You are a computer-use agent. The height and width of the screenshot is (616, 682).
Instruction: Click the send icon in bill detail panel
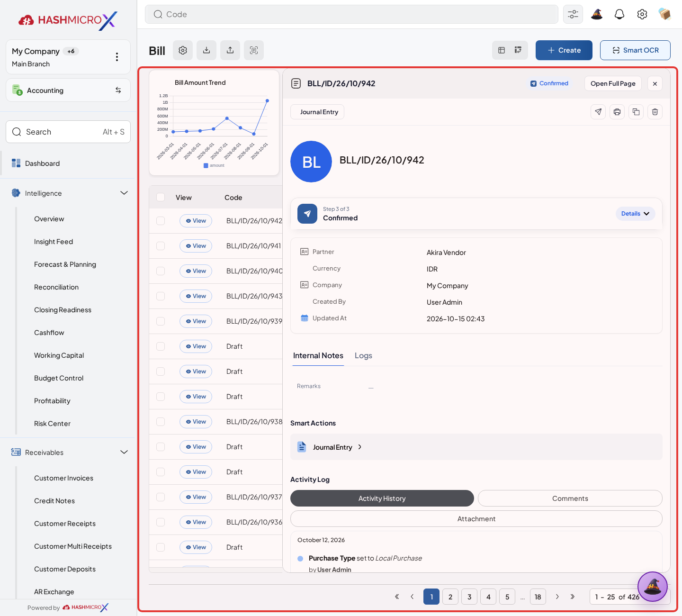coord(598,112)
